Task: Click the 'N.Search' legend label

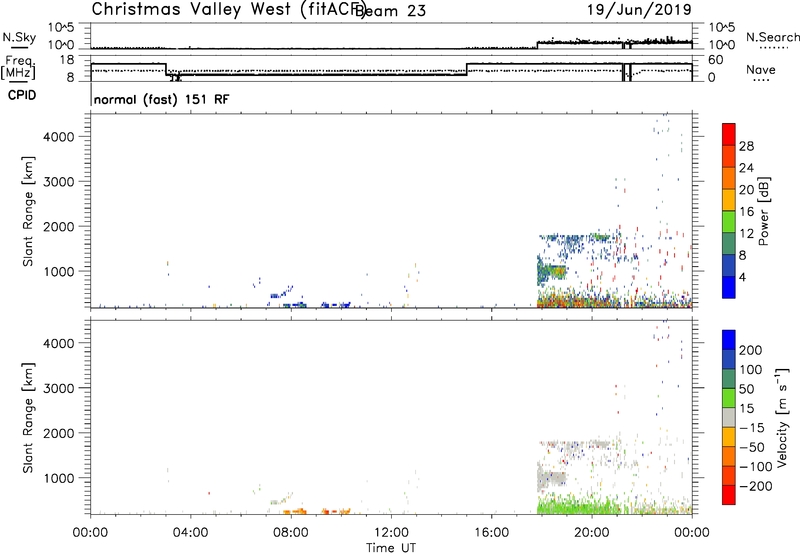Action: (773, 37)
